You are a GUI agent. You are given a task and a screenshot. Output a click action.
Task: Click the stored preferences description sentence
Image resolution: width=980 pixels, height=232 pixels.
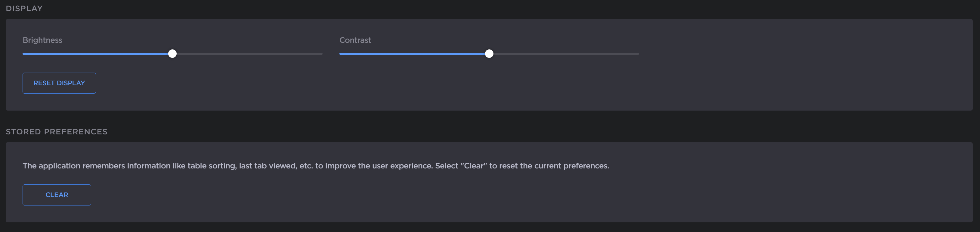[x=266, y=166]
